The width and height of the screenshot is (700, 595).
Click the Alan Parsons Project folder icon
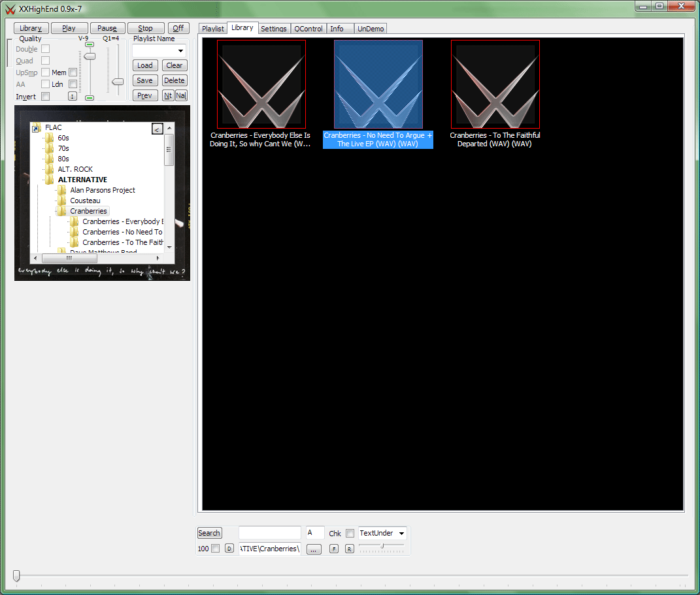point(62,190)
